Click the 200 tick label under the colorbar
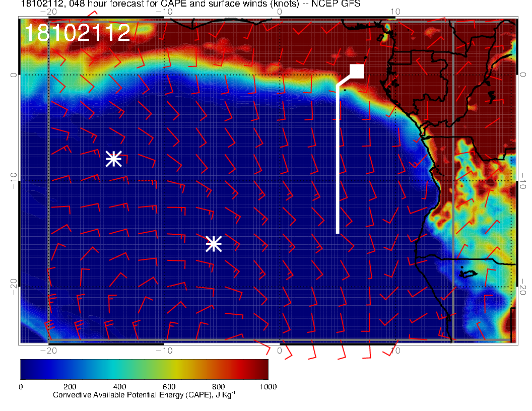 [x=70, y=386]
